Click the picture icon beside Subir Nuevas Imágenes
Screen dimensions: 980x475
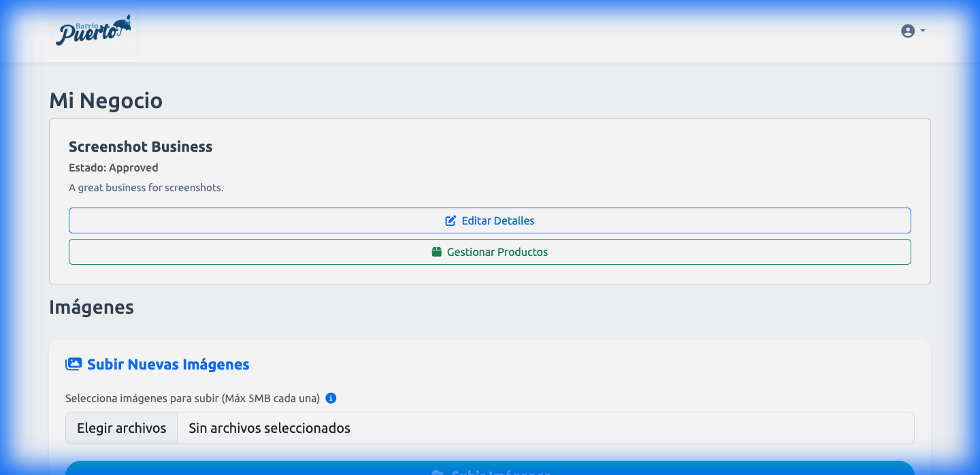point(73,363)
